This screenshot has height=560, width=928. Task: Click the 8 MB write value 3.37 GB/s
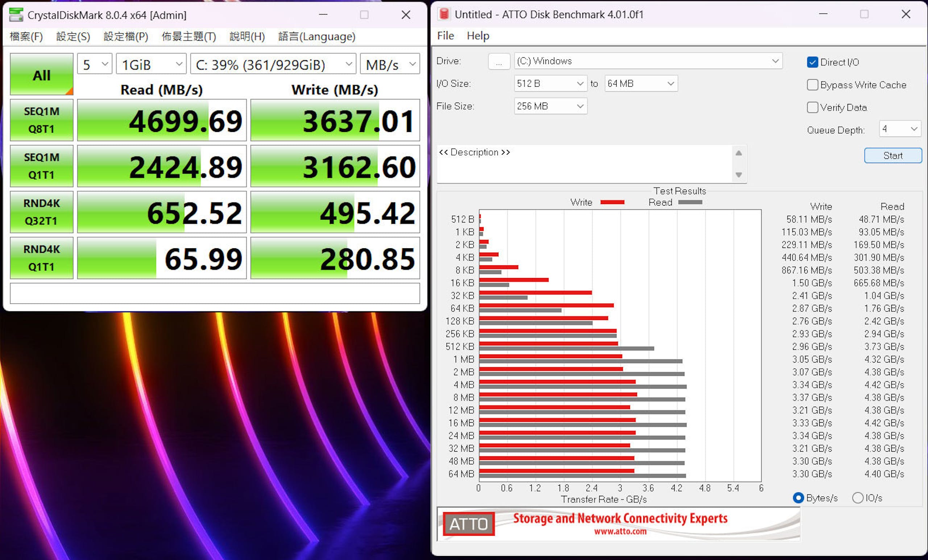click(x=812, y=397)
